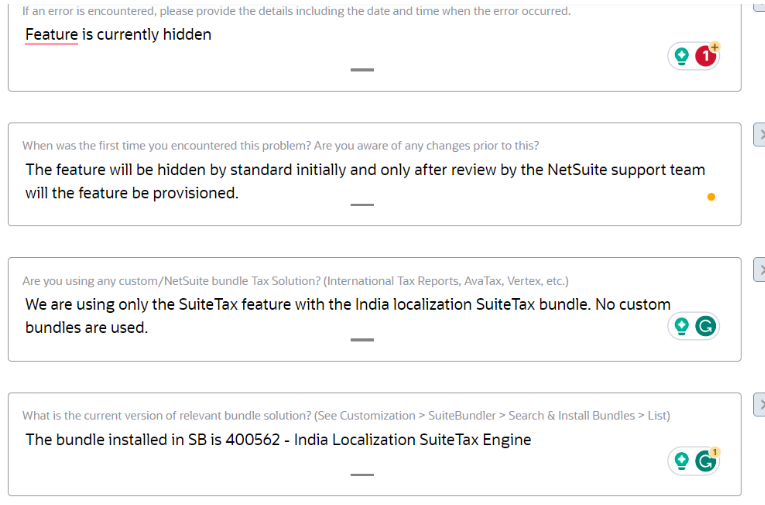Grab the resize handle under "Feature is currently hidden"

pos(362,70)
